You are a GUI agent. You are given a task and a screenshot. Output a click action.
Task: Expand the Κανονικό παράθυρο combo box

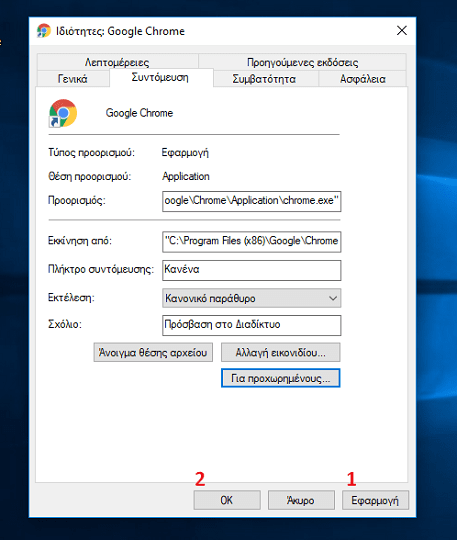click(x=251, y=298)
